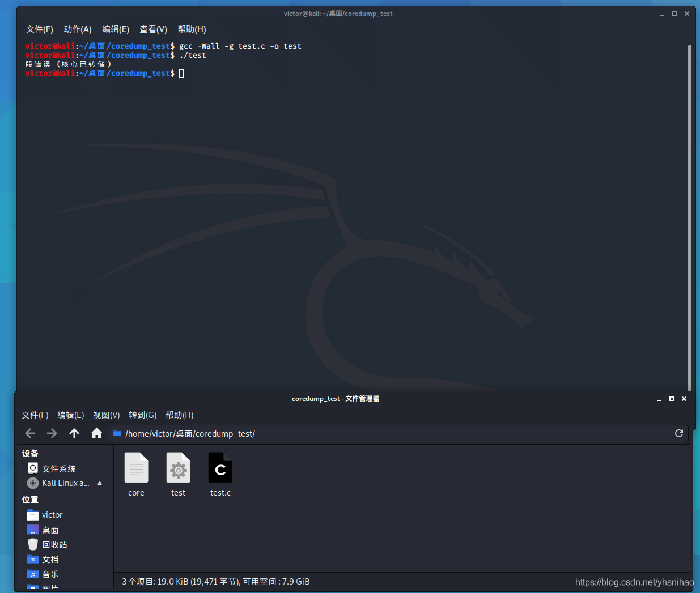Select the test.c source file
700x593 pixels.
(x=220, y=475)
